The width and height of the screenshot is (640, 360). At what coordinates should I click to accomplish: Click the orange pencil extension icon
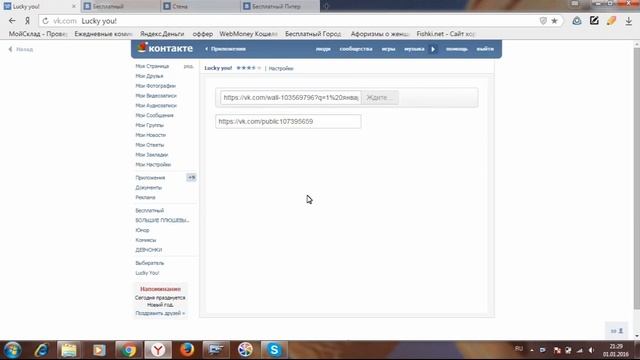611,20
